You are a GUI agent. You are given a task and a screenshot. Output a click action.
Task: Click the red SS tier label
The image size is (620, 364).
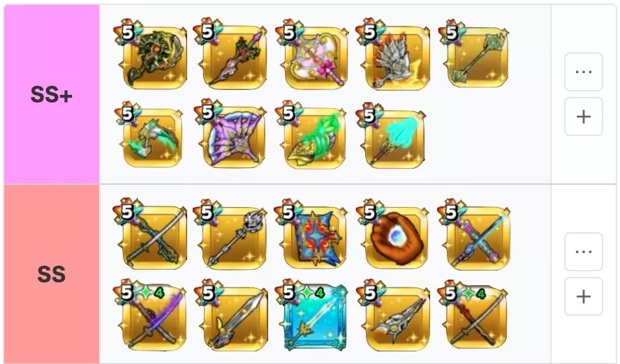[52, 274]
